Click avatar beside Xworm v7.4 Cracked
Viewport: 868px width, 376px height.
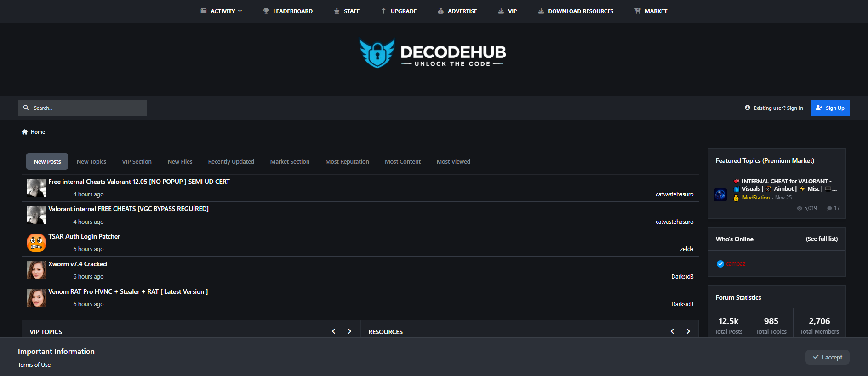click(36, 270)
